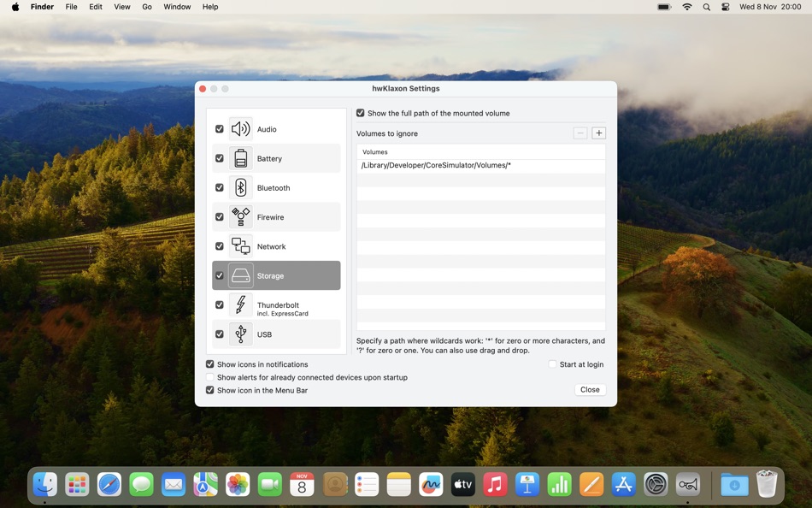The image size is (812, 508).
Task: Uncheck the Firewire checkbox
Action: click(220, 216)
